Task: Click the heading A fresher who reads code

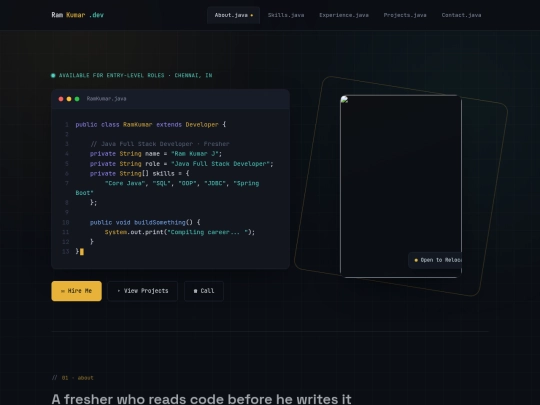Action: (x=201, y=399)
